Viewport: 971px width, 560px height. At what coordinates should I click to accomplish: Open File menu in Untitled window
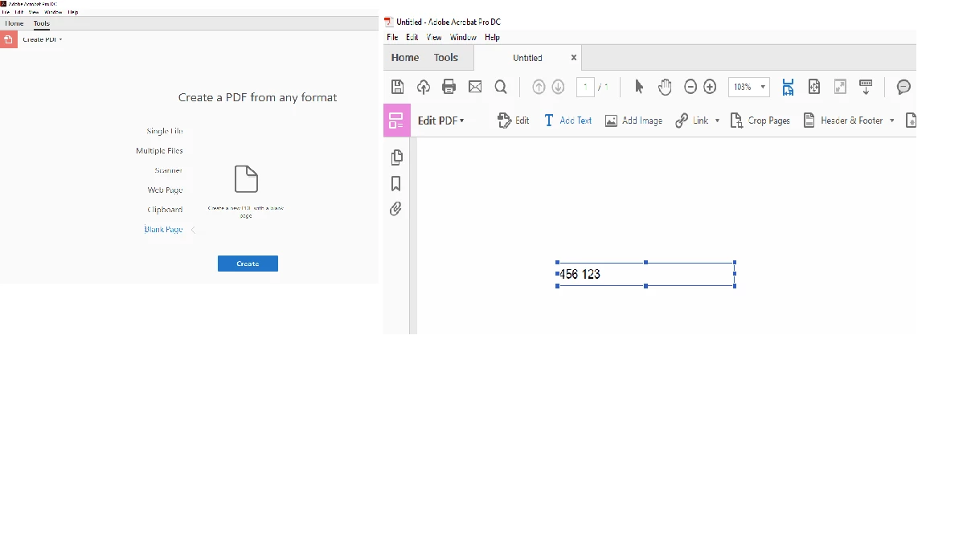tap(392, 37)
